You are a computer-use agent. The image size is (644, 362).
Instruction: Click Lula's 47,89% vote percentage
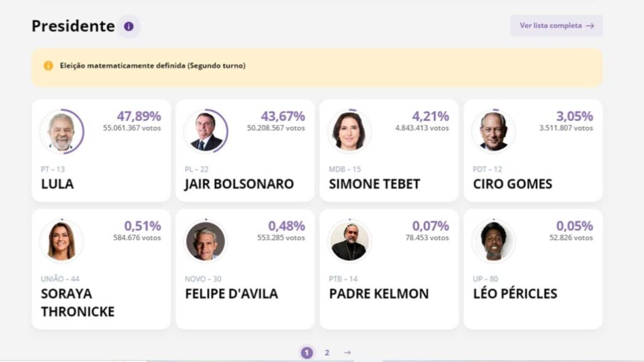pyautogui.click(x=139, y=116)
